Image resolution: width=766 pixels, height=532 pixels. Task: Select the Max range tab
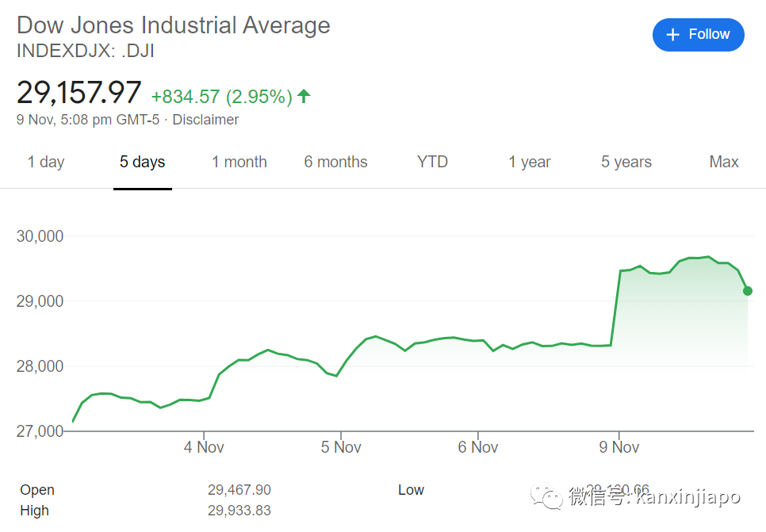(x=724, y=162)
